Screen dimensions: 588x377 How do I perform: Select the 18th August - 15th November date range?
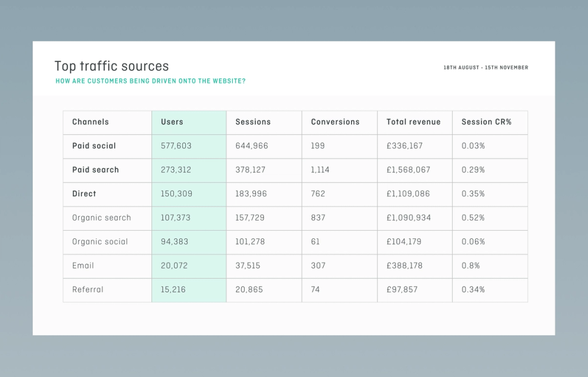point(486,68)
